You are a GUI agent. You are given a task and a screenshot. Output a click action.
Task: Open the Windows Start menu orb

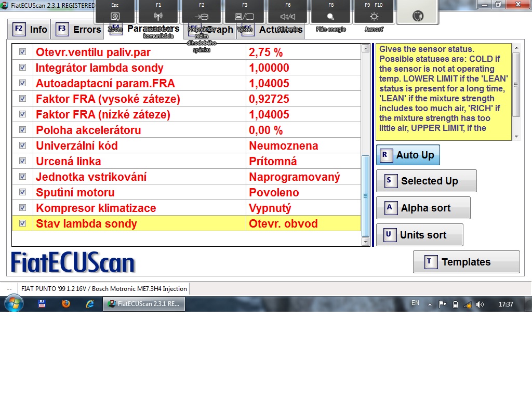click(x=13, y=303)
